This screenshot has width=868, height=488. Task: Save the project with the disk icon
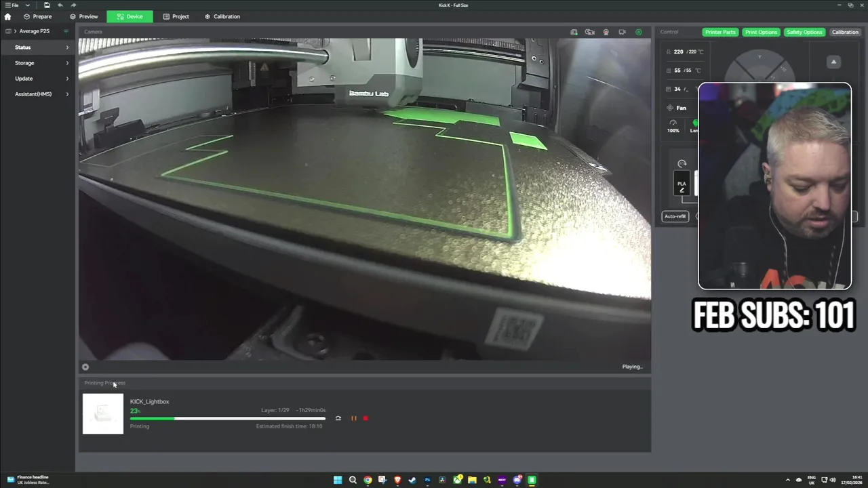[47, 5]
